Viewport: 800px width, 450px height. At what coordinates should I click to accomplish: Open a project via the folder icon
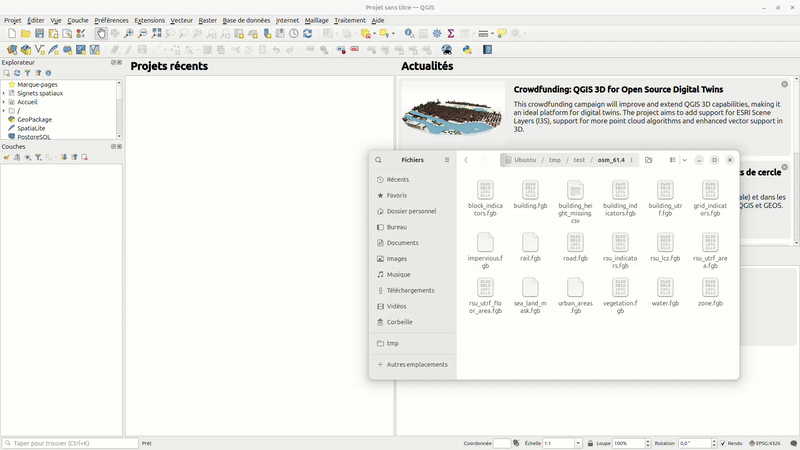pyautogui.click(x=26, y=34)
